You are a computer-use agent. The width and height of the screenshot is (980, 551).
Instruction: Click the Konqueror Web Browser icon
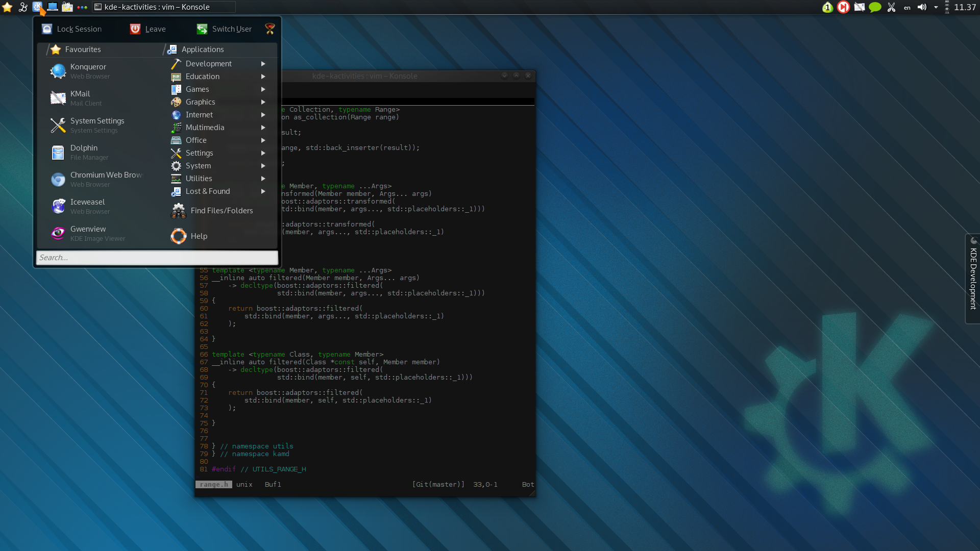(58, 70)
